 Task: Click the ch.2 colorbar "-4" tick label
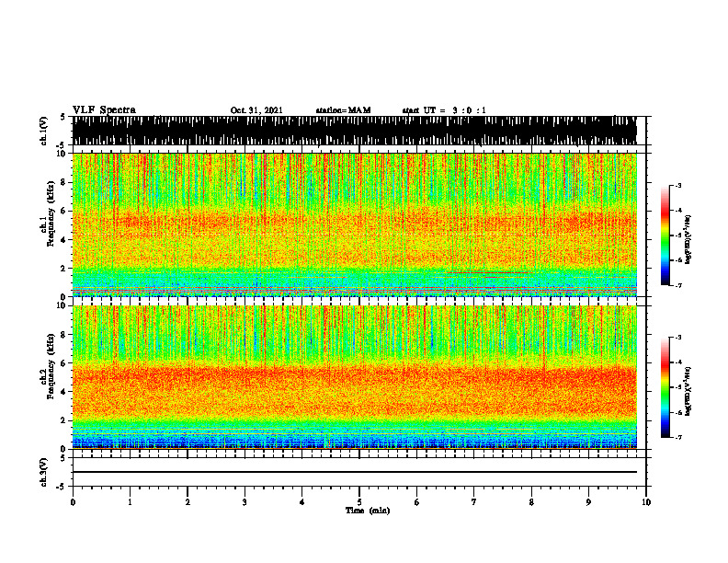pos(678,362)
